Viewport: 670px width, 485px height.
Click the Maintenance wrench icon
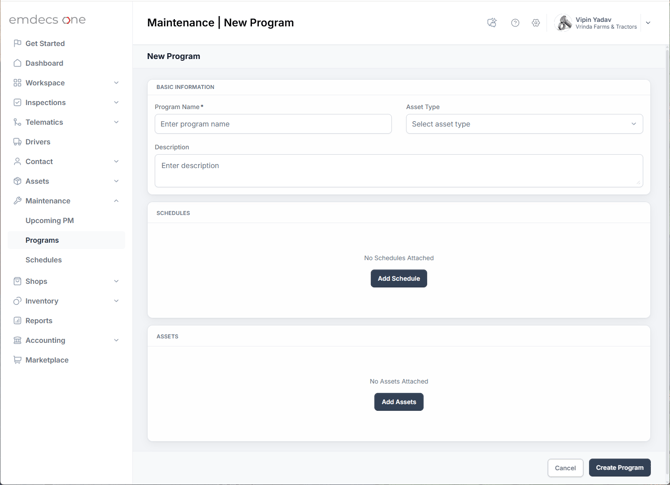tap(17, 200)
